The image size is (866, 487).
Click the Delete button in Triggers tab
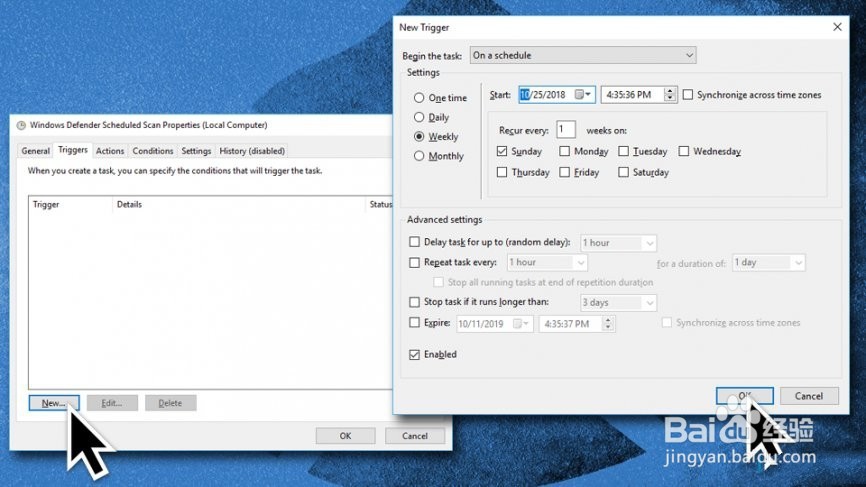point(170,403)
